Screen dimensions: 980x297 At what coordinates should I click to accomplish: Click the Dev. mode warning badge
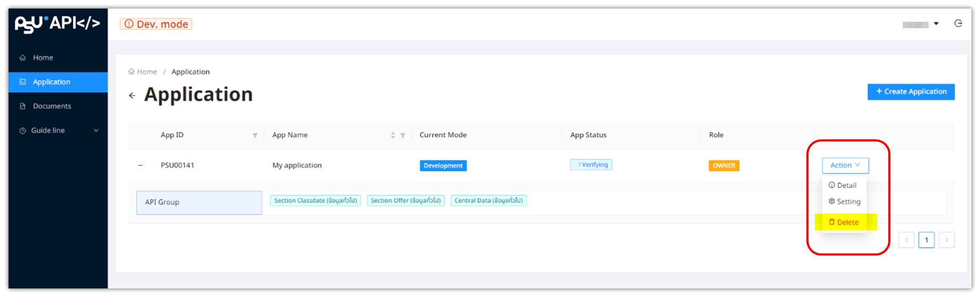156,24
